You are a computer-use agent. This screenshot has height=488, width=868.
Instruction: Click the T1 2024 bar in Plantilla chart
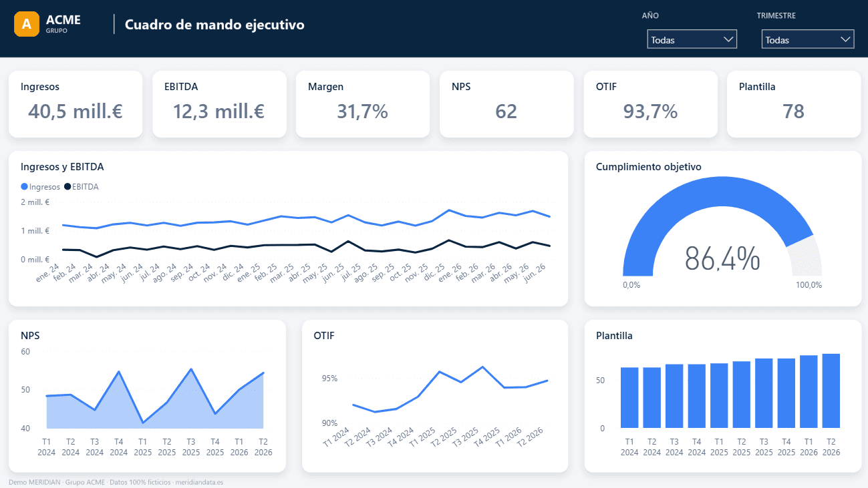629,398
